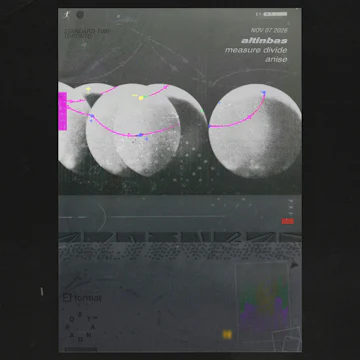Click the format wordmark text
This screenshot has height=360, width=360.
(x=87, y=298)
